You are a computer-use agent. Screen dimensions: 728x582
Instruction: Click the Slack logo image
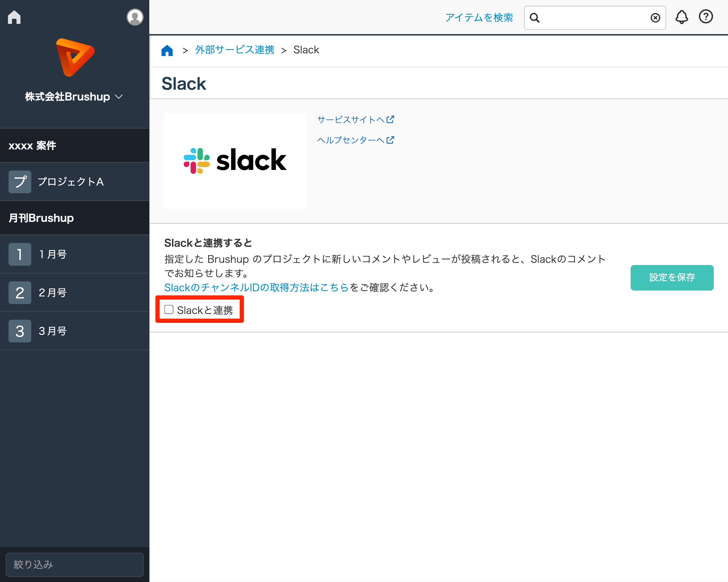point(235,161)
